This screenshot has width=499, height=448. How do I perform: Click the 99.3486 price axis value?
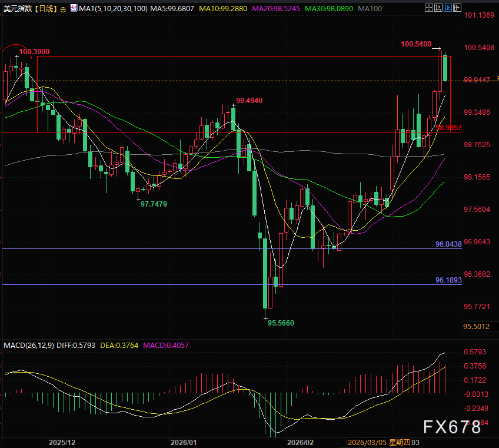[x=477, y=112]
